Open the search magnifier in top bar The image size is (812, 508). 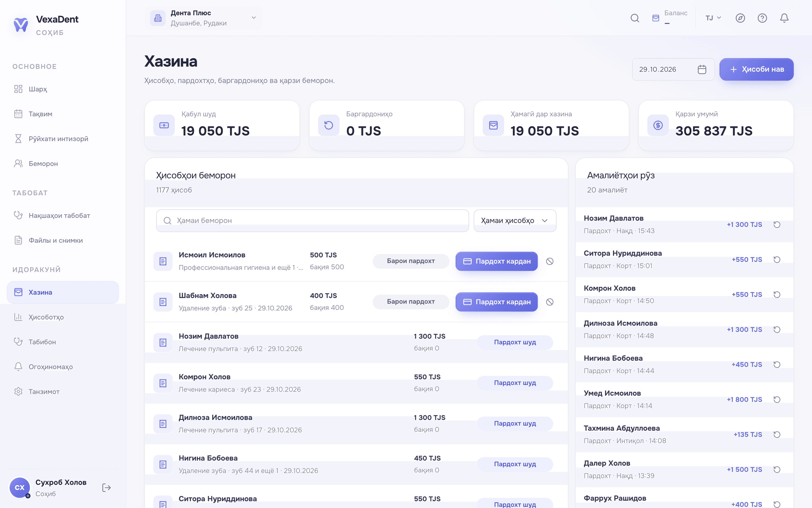point(634,18)
